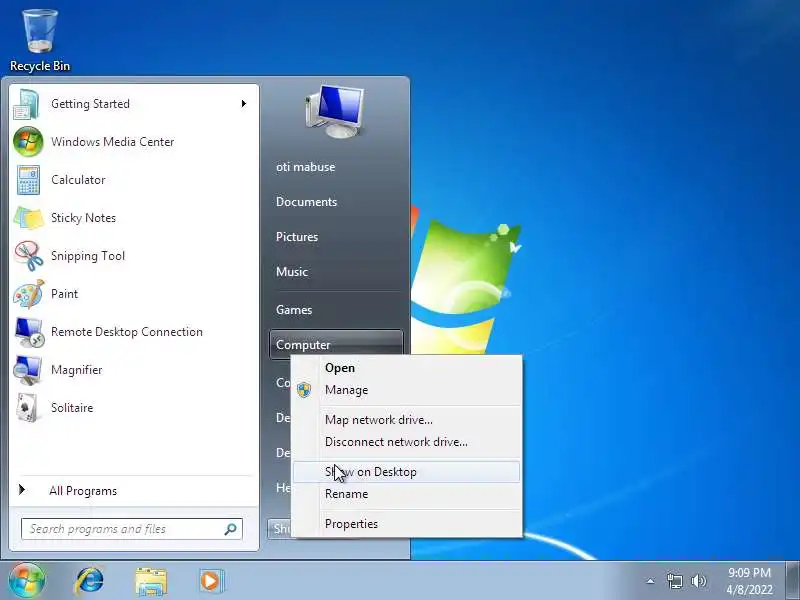This screenshot has width=800, height=600.
Task: Click the Manage shield icon
Action: (x=304, y=390)
